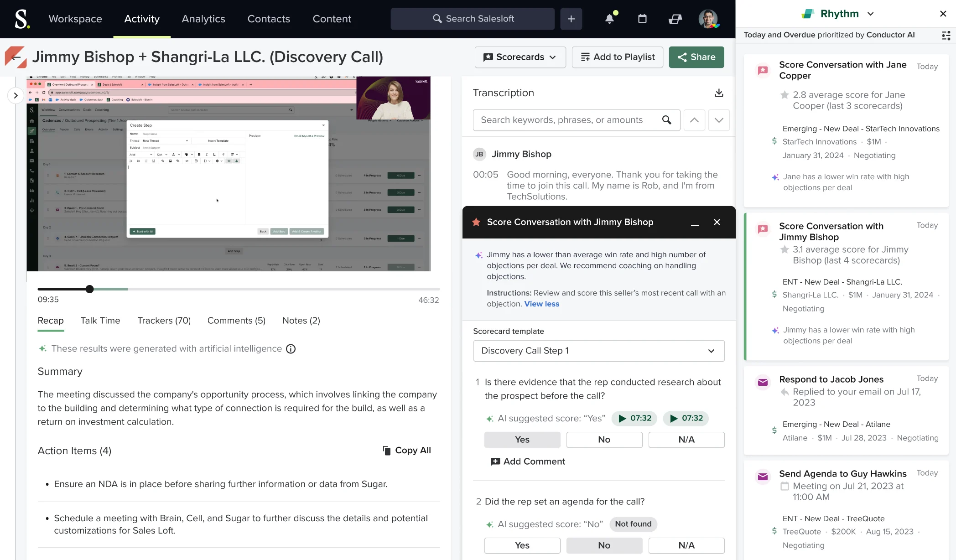Open the calendar icon in top bar
Screen dimensions: 956x560
(642, 19)
